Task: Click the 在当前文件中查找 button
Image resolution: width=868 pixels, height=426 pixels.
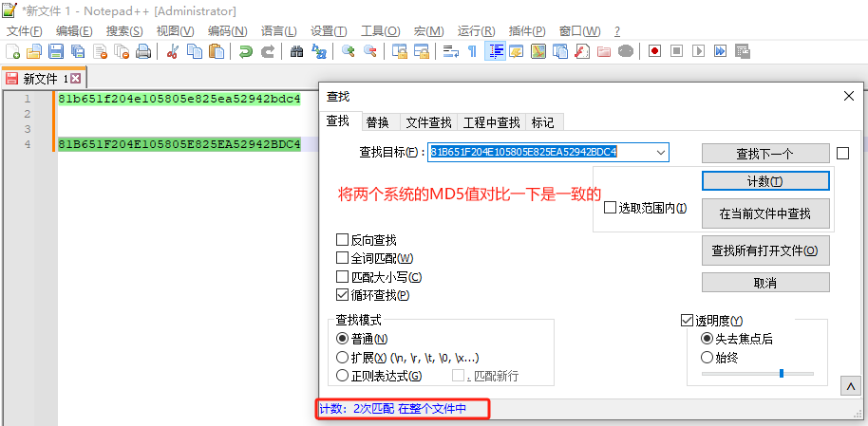Action: coord(765,213)
